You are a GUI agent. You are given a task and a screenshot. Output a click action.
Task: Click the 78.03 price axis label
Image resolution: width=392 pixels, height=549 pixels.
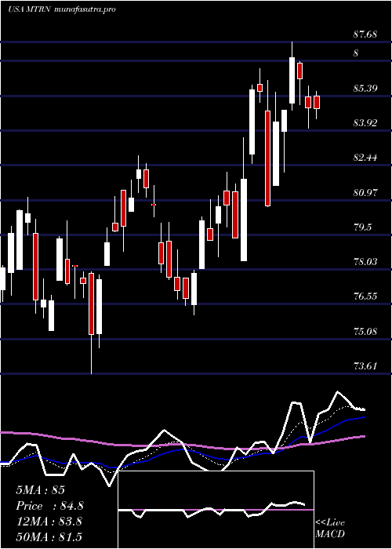click(x=365, y=261)
